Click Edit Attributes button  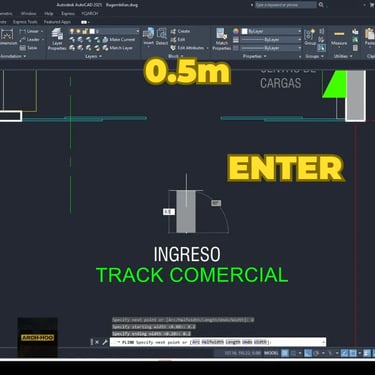pyautogui.click(x=187, y=48)
